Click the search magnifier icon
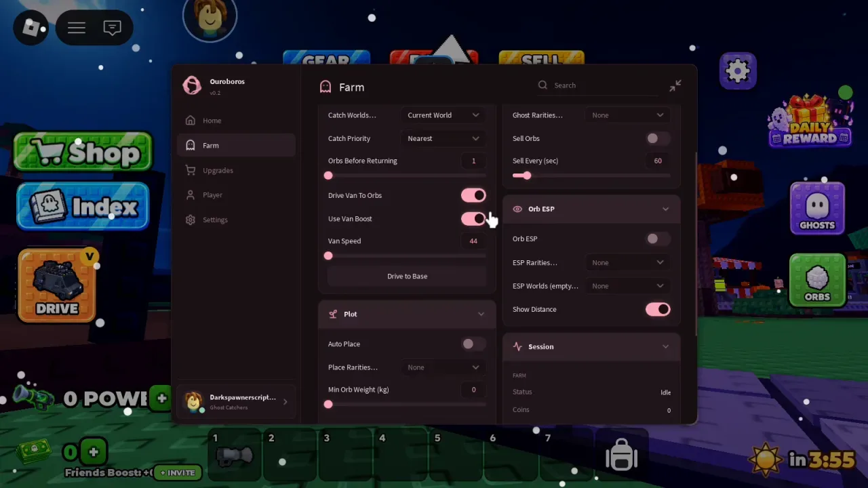The height and width of the screenshot is (488, 868). click(542, 85)
